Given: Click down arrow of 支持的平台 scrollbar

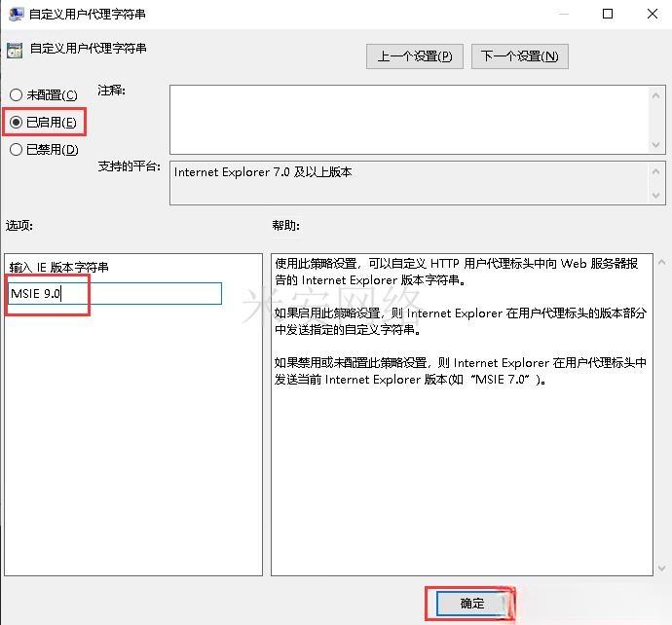Looking at the screenshot, I should [x=655, y=196].
